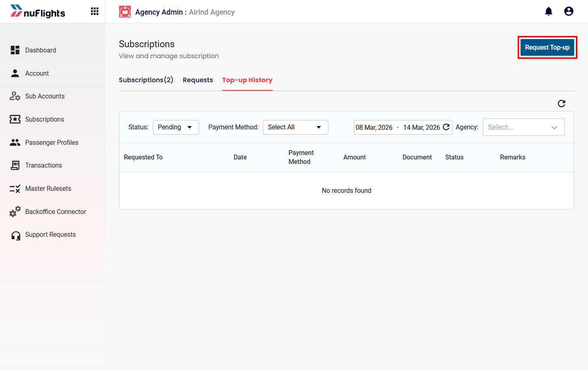The image size is (588, 371).
Task: Click the Backoffice Connector gears icon
Action: pyautogui.click(x=15, y=212)
